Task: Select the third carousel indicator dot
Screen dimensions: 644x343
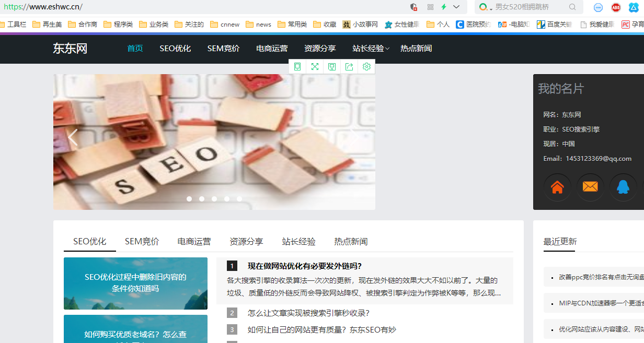Action: [x=214, y=199]
